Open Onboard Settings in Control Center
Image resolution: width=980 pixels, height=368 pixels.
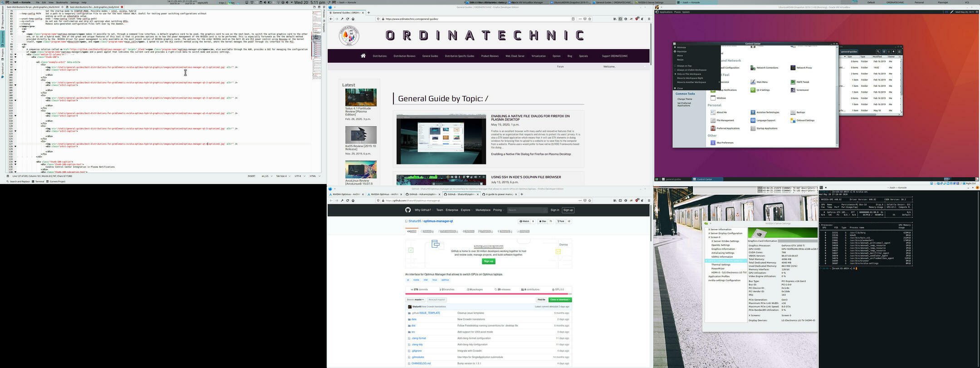click(803, 120)
